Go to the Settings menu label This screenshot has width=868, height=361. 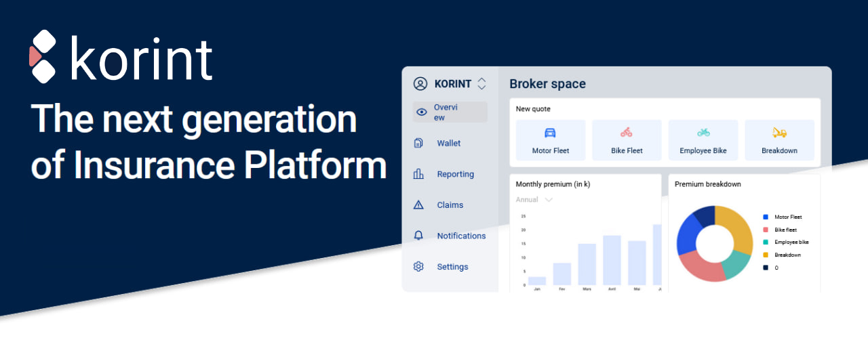tap(452, 267)
